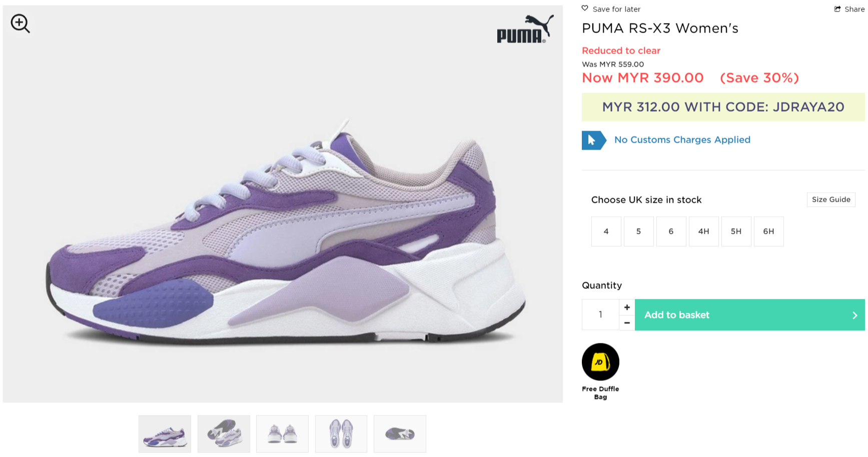This screenshot has height=457, width=868.
Task: Open No Customs Charges Applied link
Action: click(x=682, y=140)
